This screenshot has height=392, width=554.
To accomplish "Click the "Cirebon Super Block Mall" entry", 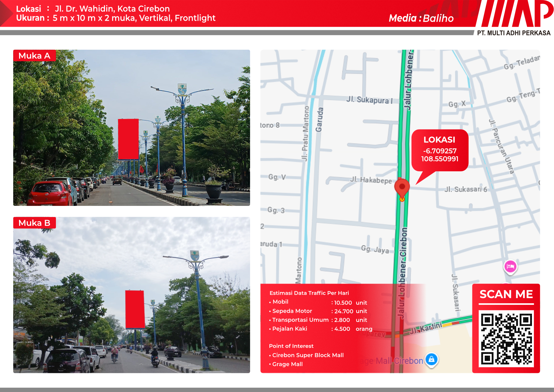I will coord(308,355).
